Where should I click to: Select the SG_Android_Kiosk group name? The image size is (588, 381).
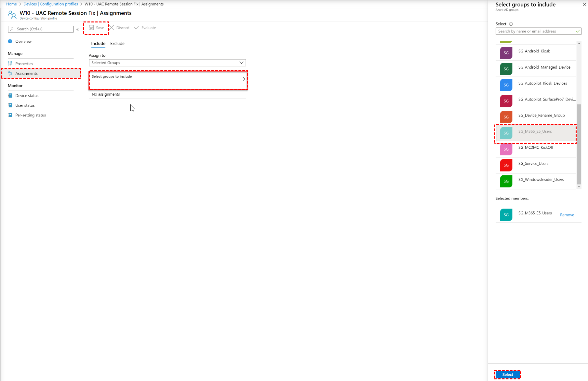click(534, 51)
